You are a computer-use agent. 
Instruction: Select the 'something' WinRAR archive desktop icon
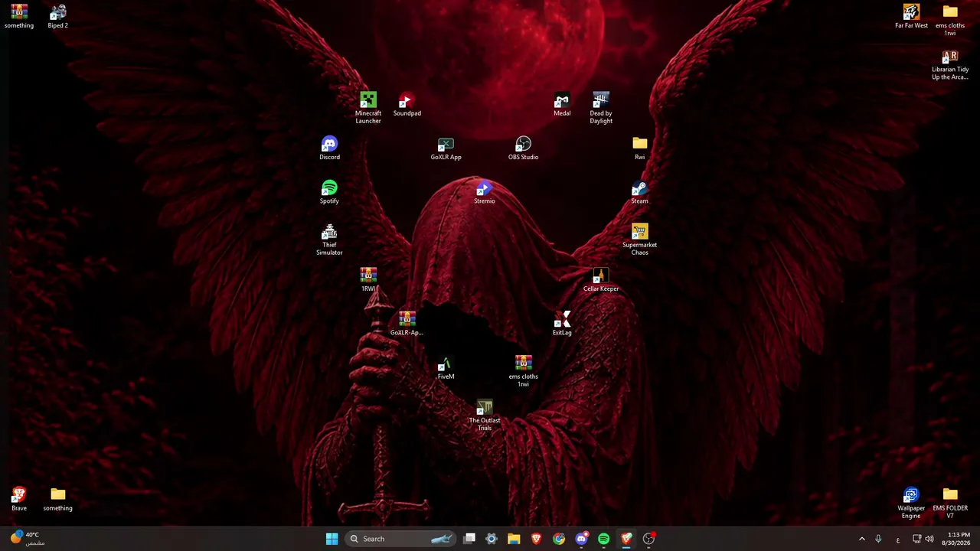click(19, 16)
